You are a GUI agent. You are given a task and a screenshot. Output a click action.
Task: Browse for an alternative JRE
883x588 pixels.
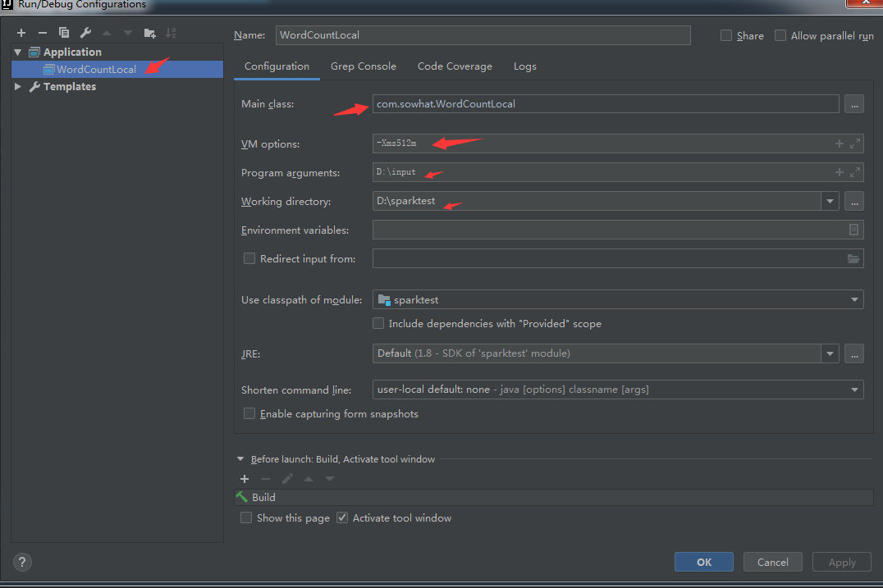tap(853, 354)
